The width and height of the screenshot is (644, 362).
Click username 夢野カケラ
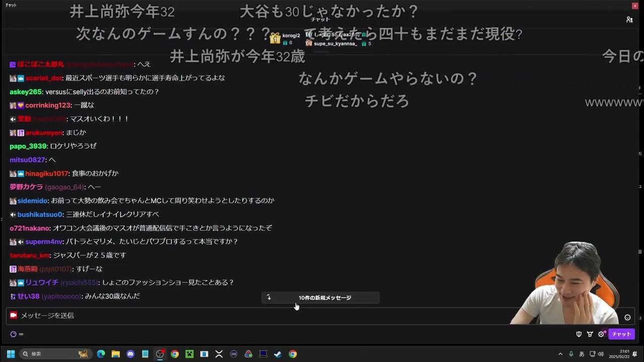(x=26, y=187)
